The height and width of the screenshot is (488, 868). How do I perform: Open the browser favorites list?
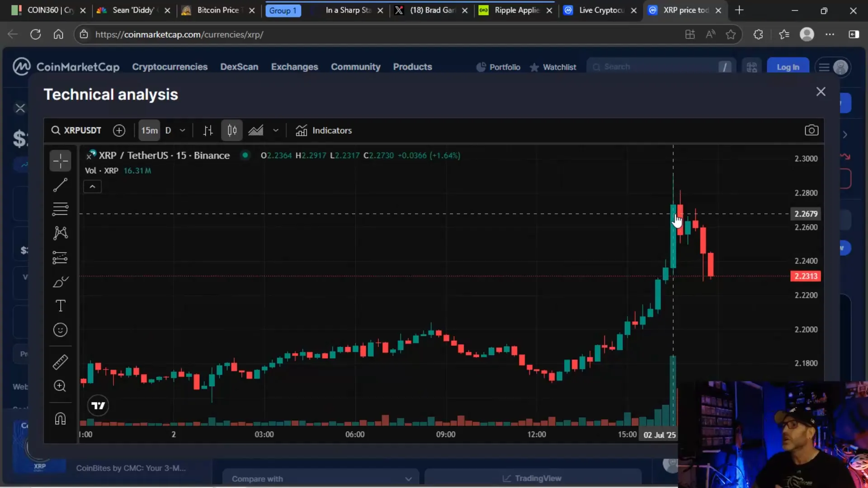(784, 34)
